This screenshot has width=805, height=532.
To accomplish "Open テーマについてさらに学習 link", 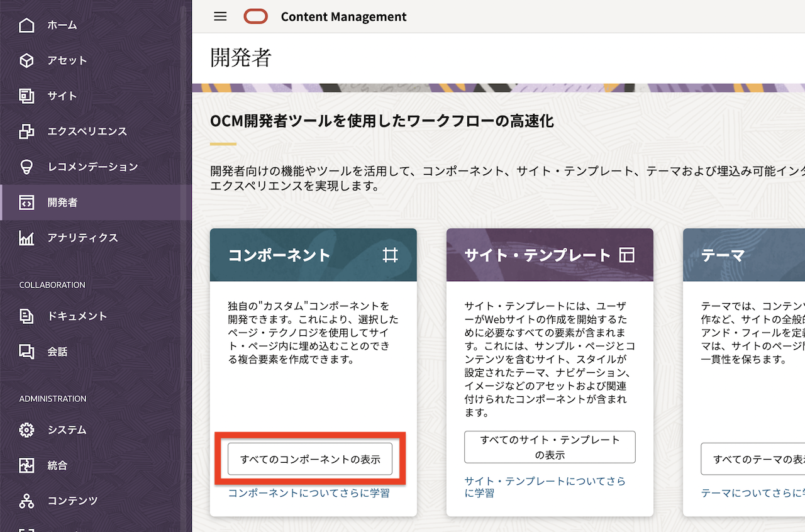I will pos(753,493).
